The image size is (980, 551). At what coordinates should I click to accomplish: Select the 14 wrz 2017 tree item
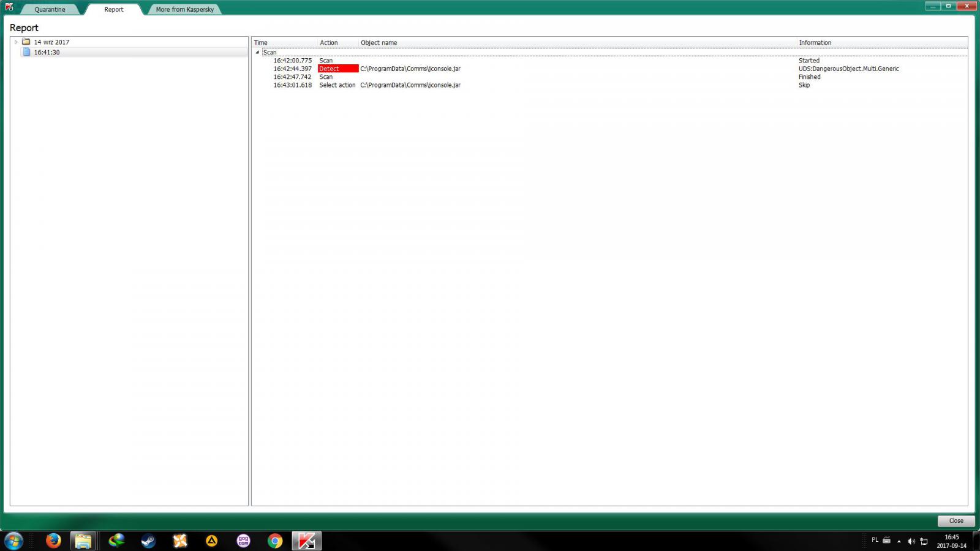(x=51, y=42)
